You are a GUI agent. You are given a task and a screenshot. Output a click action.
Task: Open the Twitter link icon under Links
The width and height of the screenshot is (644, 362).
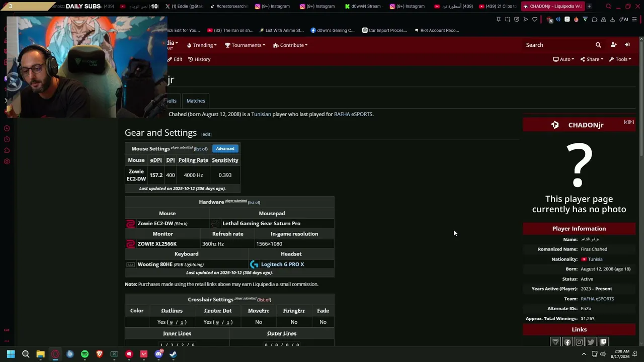pyautogui.click(x=591, y=342)
